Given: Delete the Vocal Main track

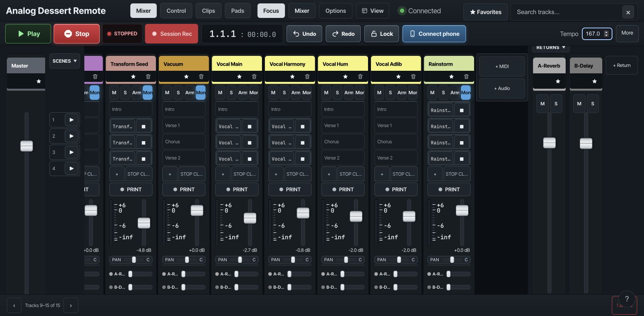Looking at the screenshot, I should coord(254,77).
